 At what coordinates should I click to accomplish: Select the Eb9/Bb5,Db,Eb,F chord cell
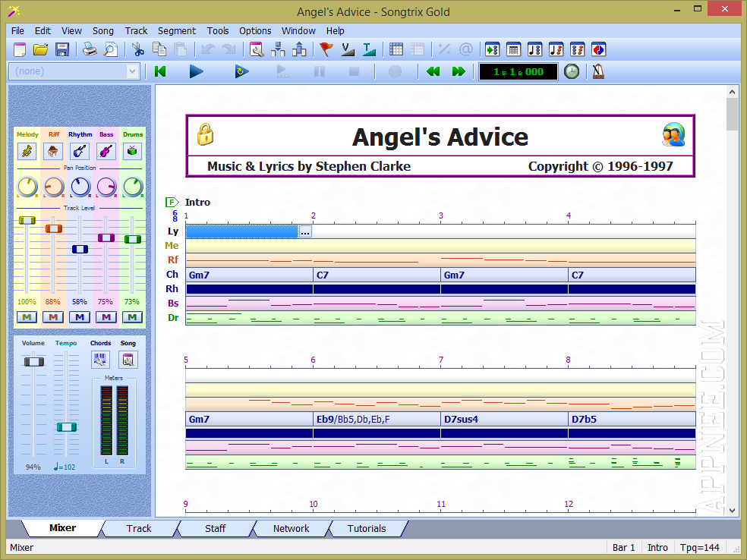point(377,420)
